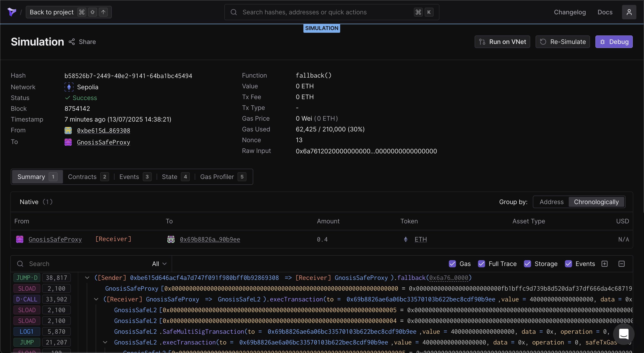This screenshot has width=644, height=353.
Task: Click Back to project button
Action: click(69, 12)
